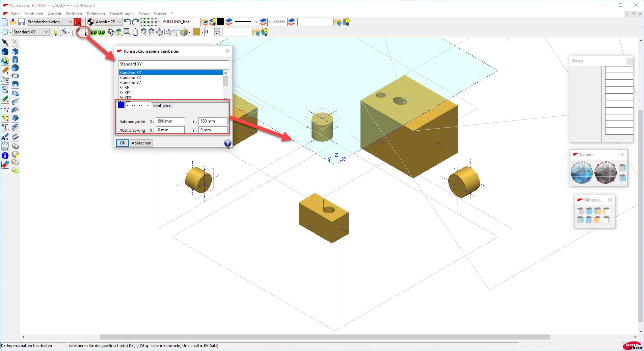Toggle the layer light bulb after VOLLLINIE_BREIT
Viewport: 644px width, 351px height.
click(213, 22)
